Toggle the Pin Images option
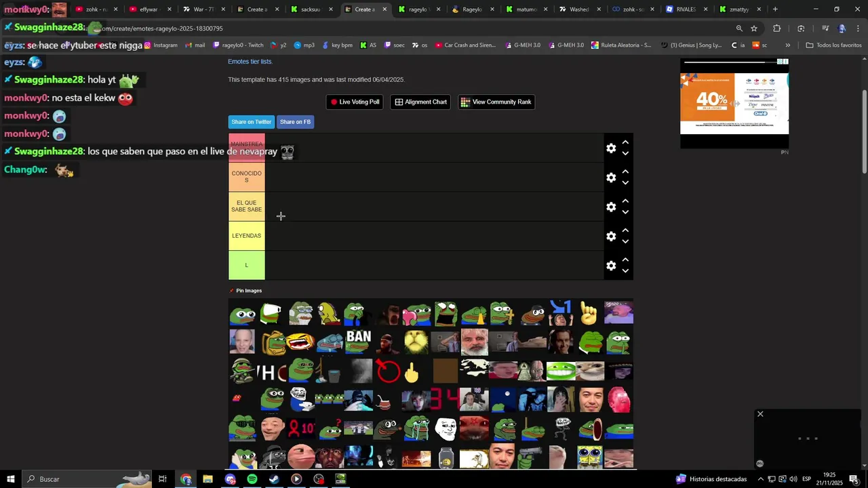868x488 pixels. (x=245, y=291)
